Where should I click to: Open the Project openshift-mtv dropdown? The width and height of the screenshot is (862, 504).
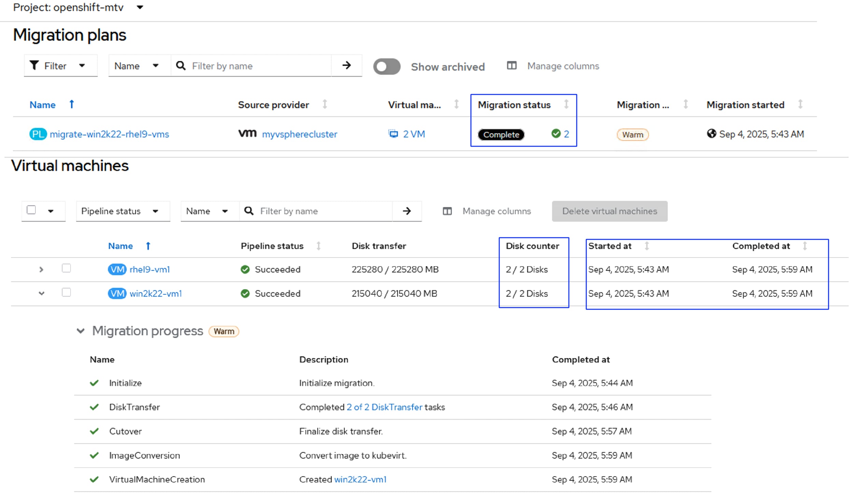(x=140, y=7)
